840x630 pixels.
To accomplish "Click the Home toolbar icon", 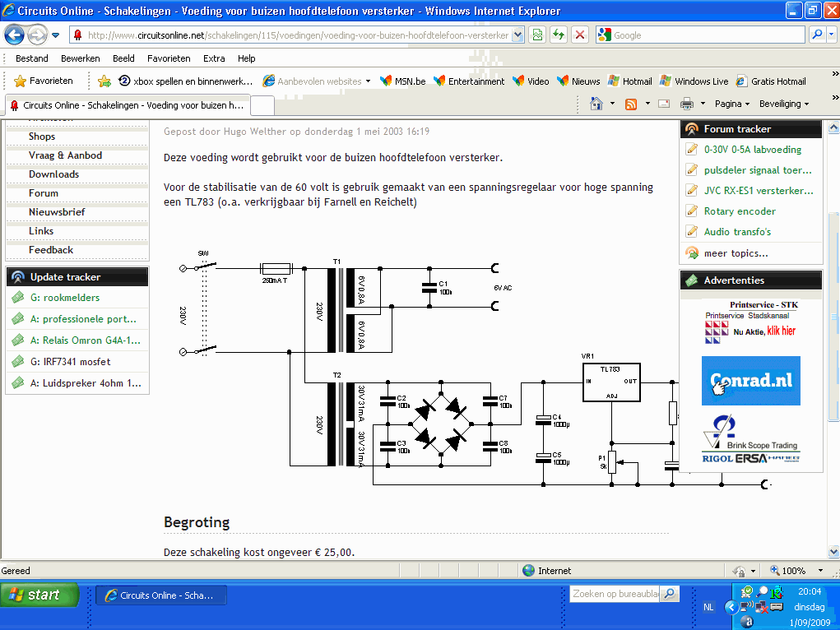I will coord(598,104).
